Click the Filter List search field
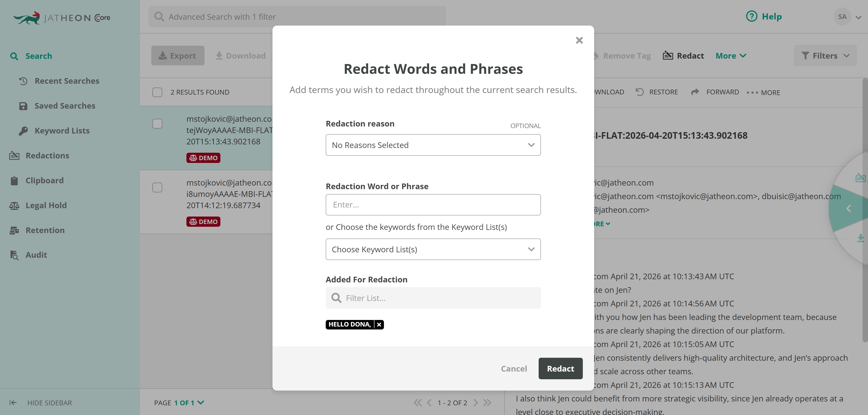 [433, 298]
